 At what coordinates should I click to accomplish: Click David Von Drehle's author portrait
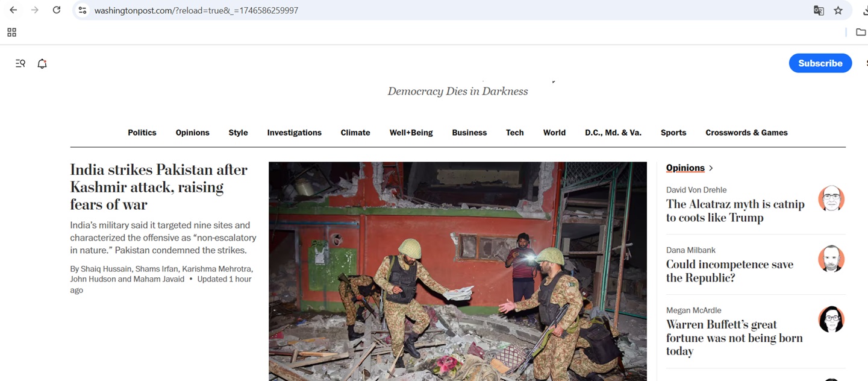pyautogui.click(x=831, y=198)
